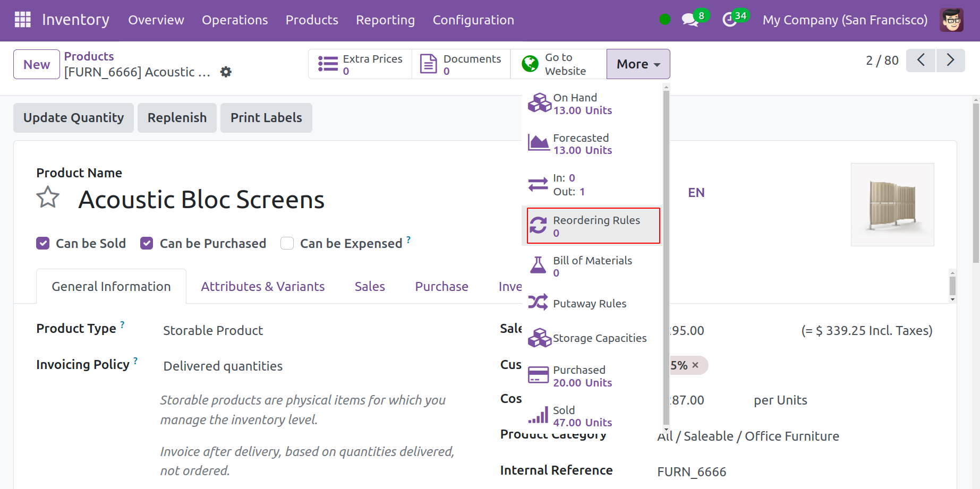Click the product image thumbnail
Image resolution: width=980 pixels, height=489 pixels.
pos(892,204)
